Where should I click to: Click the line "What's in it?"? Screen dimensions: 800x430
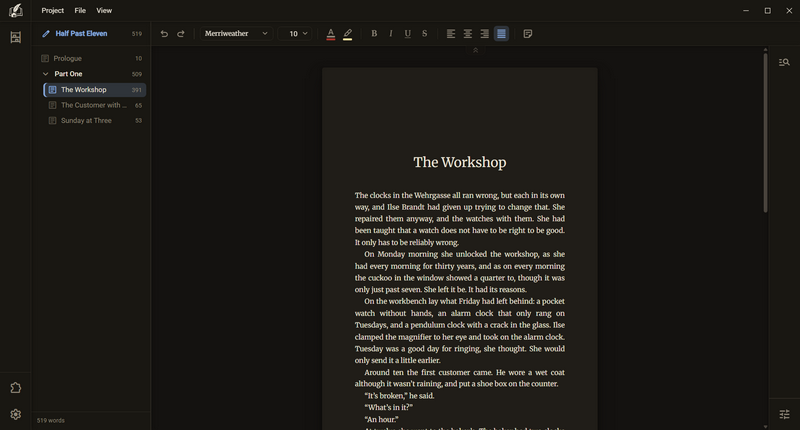(389, 408)
